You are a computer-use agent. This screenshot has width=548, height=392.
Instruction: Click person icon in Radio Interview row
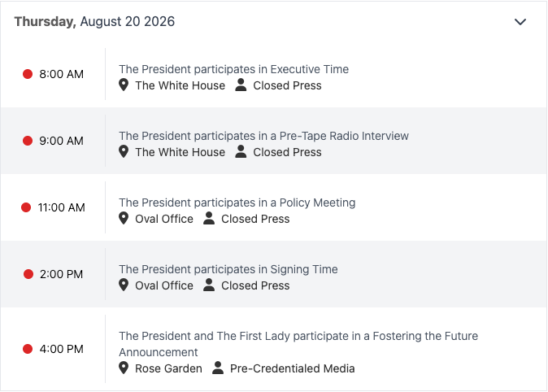pos(241,151)
